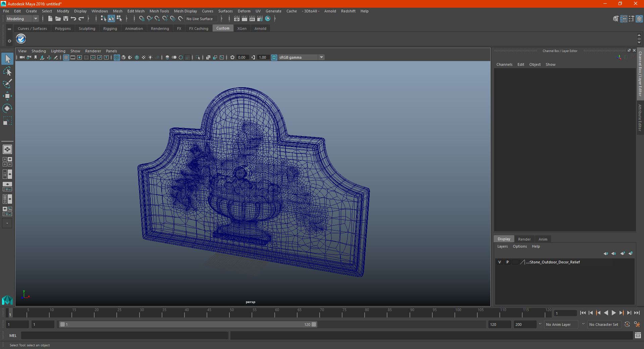This screenshot has height=349, width=644.
Task: Start IPR render icon
Action: (252, 19)
